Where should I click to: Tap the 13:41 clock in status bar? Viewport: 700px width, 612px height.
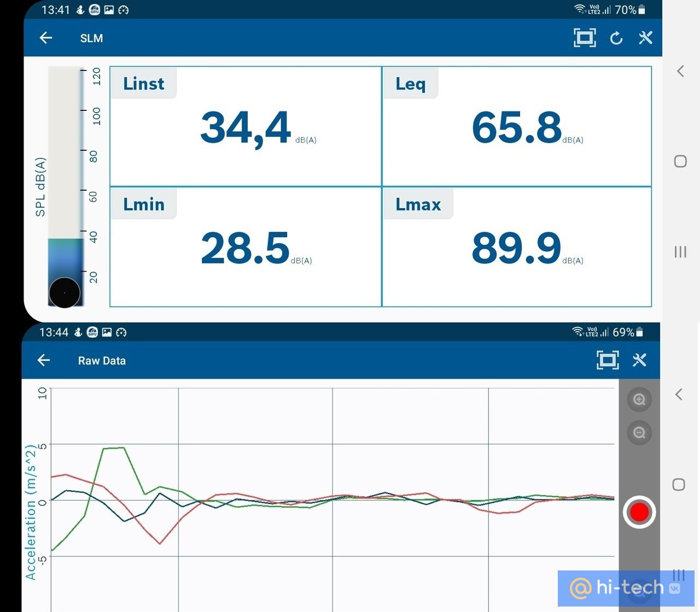(x=56, y=10)
